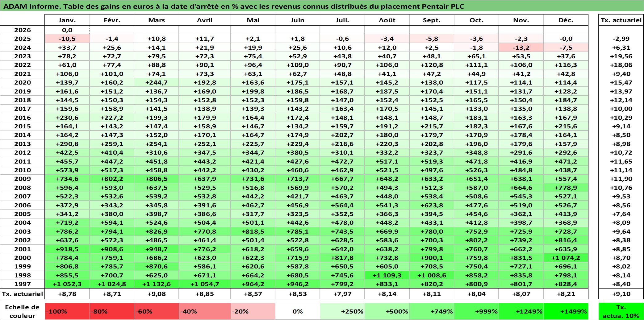644x320 pixels.
Task: Click value +15,47 actuarial rate for 2020
Action: 621,82
